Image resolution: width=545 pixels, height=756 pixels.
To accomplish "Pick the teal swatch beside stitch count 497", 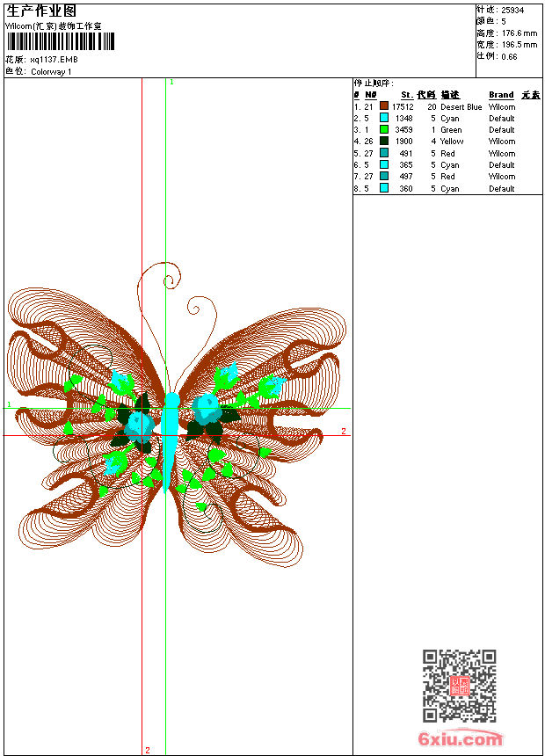I will [384, 176].
